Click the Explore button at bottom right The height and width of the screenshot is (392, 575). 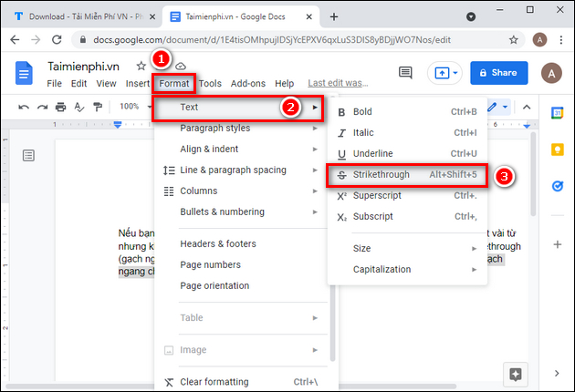pos(516,375)
